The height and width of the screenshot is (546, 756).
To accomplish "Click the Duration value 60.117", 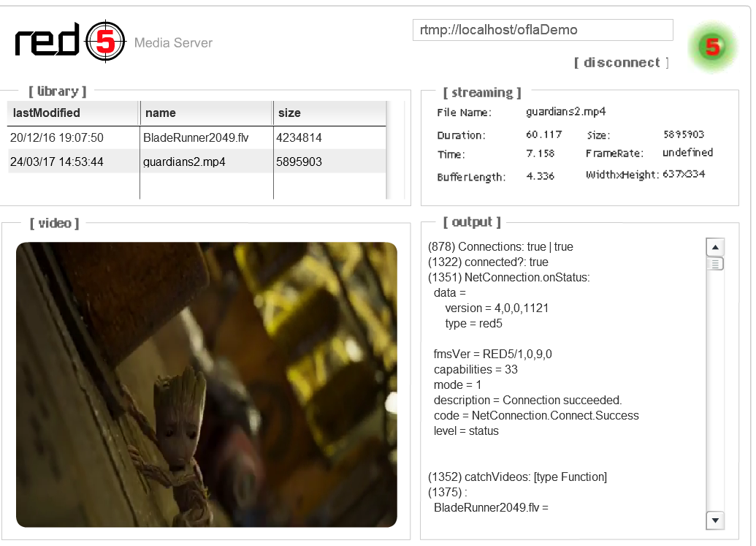I will click(x=544, y=134).
